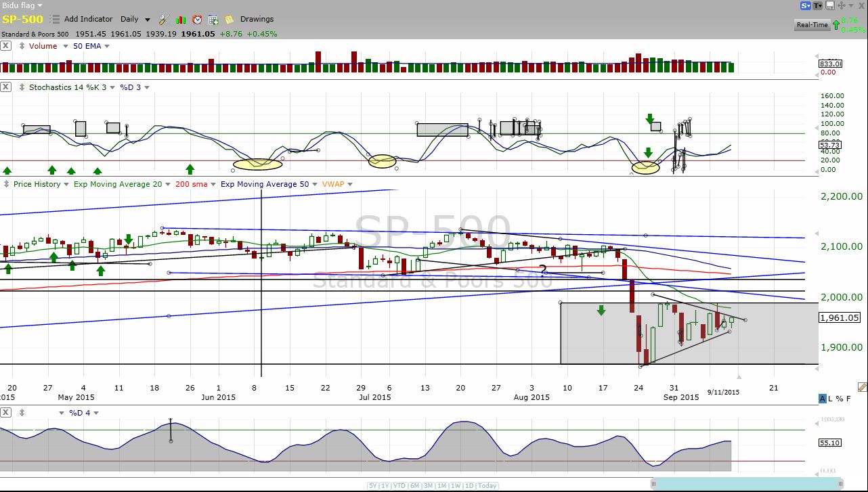Image resolution: width=868 pixels, height=492 pixels.
Task: Open the yellow notes icon
Action: pos(230,20)
